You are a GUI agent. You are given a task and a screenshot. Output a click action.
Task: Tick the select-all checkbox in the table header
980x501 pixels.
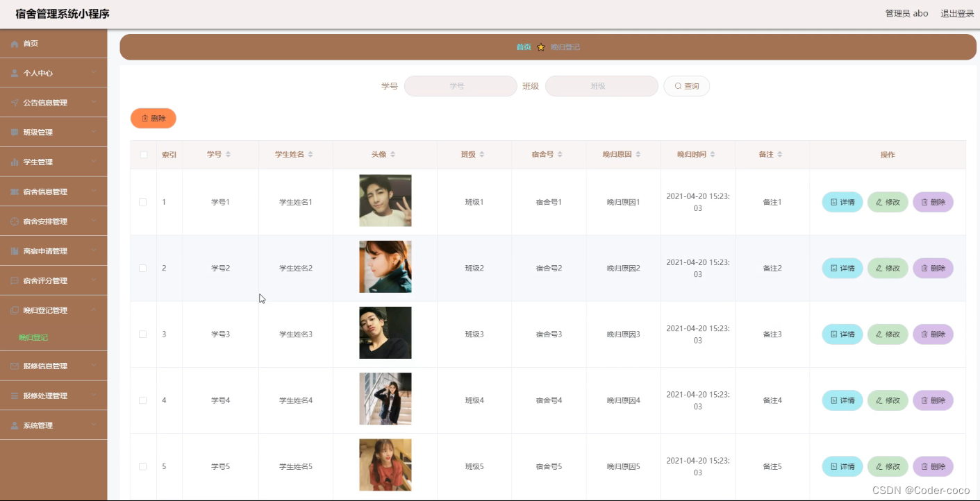pos(144,155)
